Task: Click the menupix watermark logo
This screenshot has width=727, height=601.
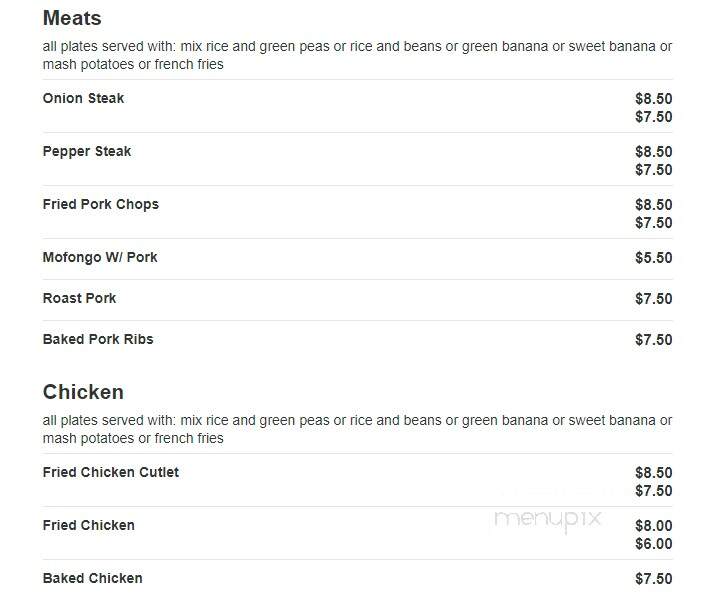Action: coord(548,520)
